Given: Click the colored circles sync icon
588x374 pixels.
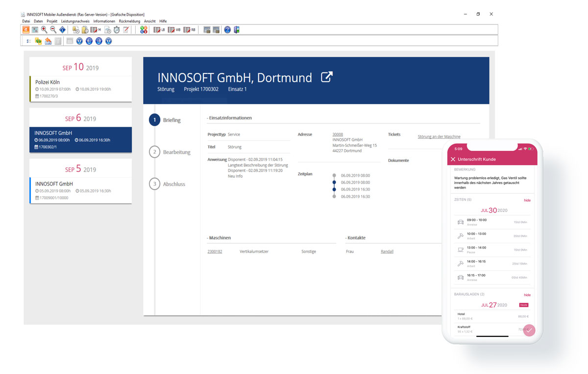Looking at the screenshot, I should 144,30.
